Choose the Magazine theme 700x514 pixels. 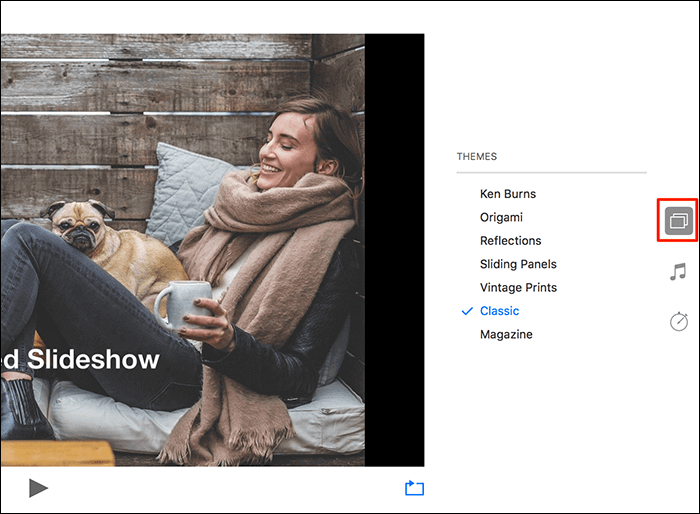[x=506, y=334]
